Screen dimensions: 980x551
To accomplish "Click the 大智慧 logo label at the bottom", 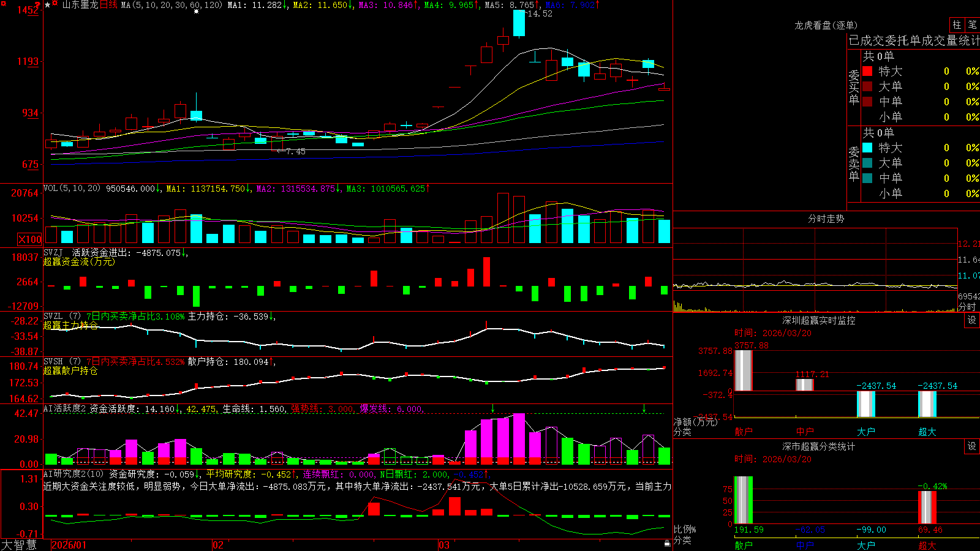I will (19, 545).
